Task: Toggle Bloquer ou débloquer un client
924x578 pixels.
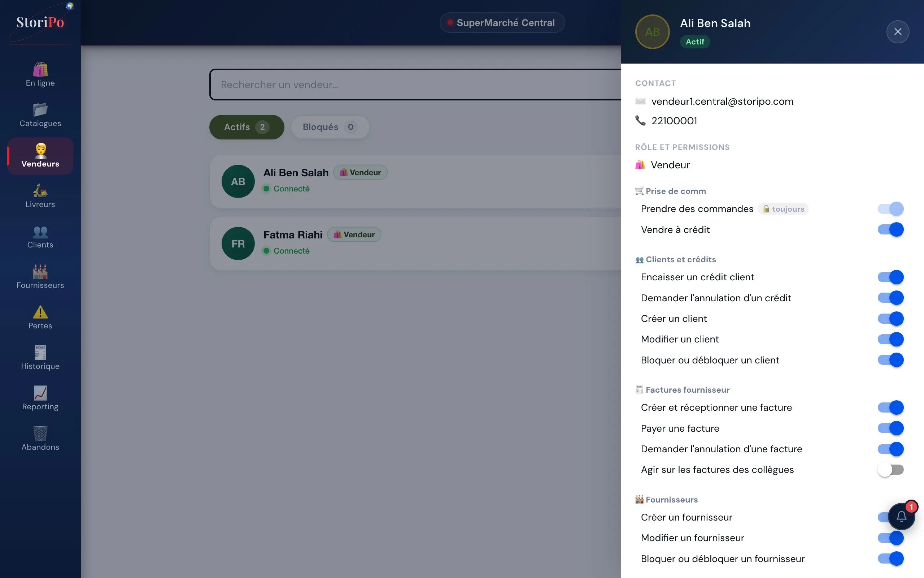Action: (890, 360)
